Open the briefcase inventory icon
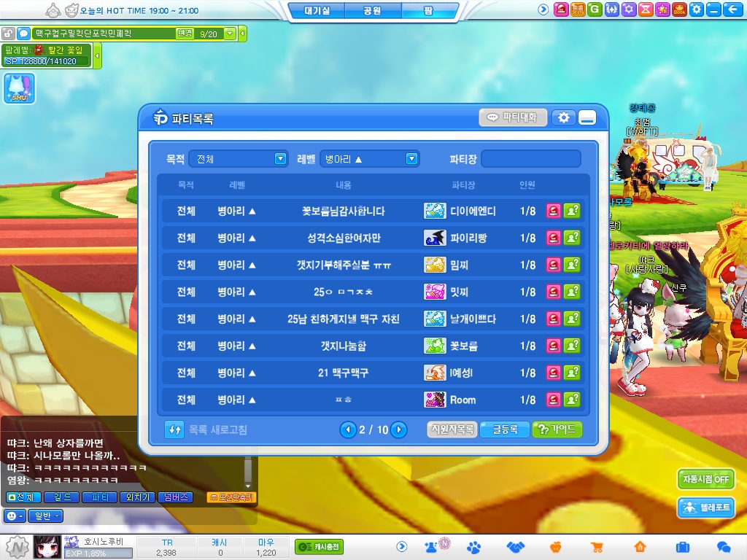Viewport: 747px width, 560px height. (683, 547)
